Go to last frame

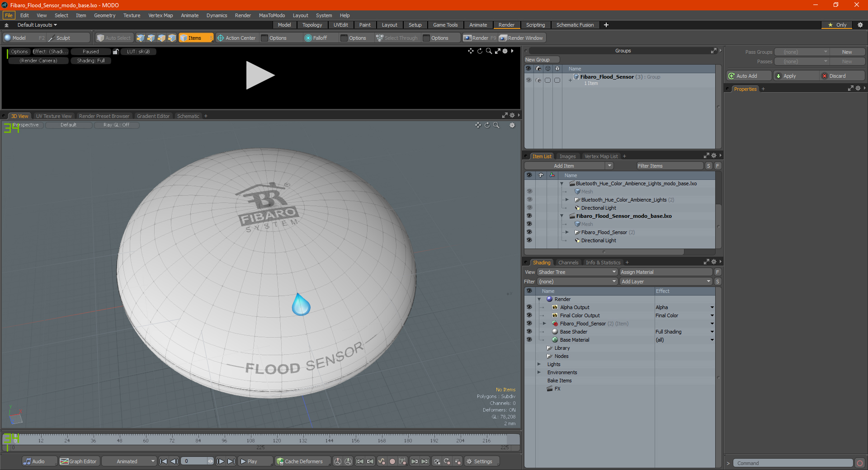coord(231,461)
